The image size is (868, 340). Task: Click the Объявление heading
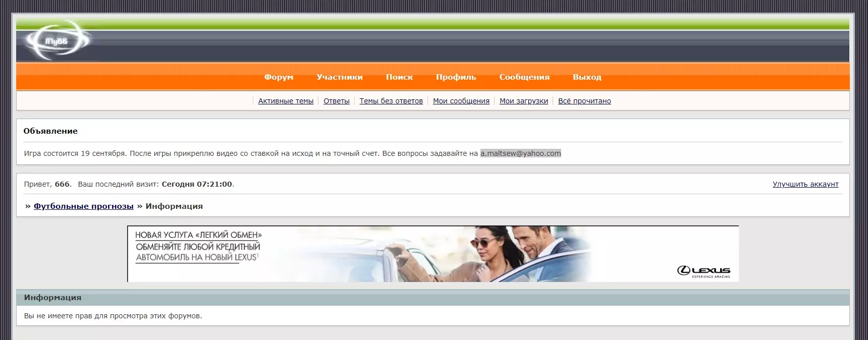tap(50, 131)
